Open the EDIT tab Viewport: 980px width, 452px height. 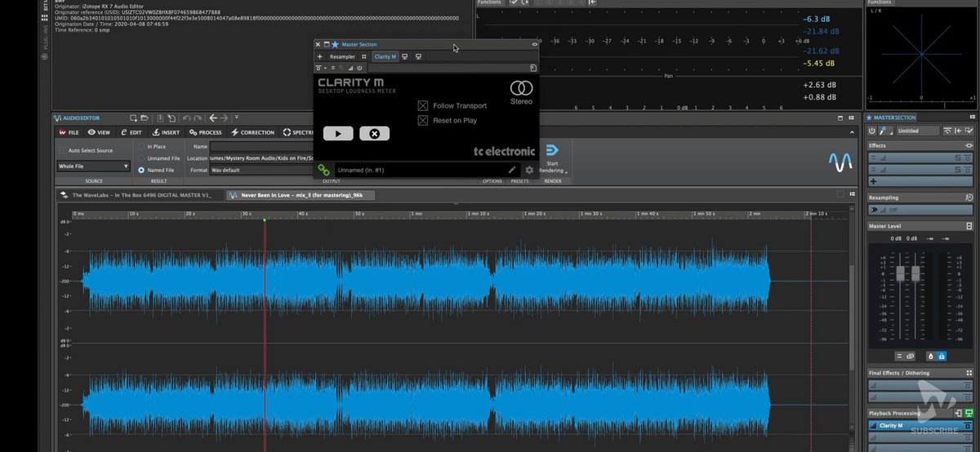tap(131, 131)
